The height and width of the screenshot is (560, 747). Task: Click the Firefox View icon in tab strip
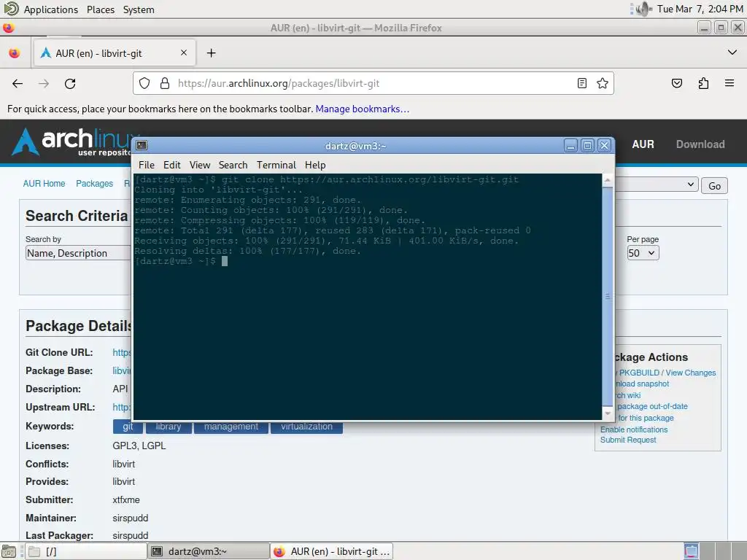15,52
